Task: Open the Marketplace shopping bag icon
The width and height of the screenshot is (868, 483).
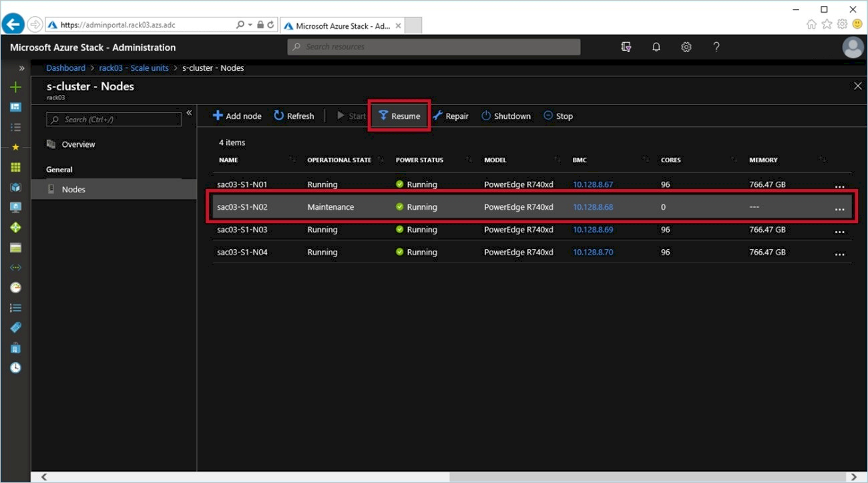Action: click(x=15, y=348)
